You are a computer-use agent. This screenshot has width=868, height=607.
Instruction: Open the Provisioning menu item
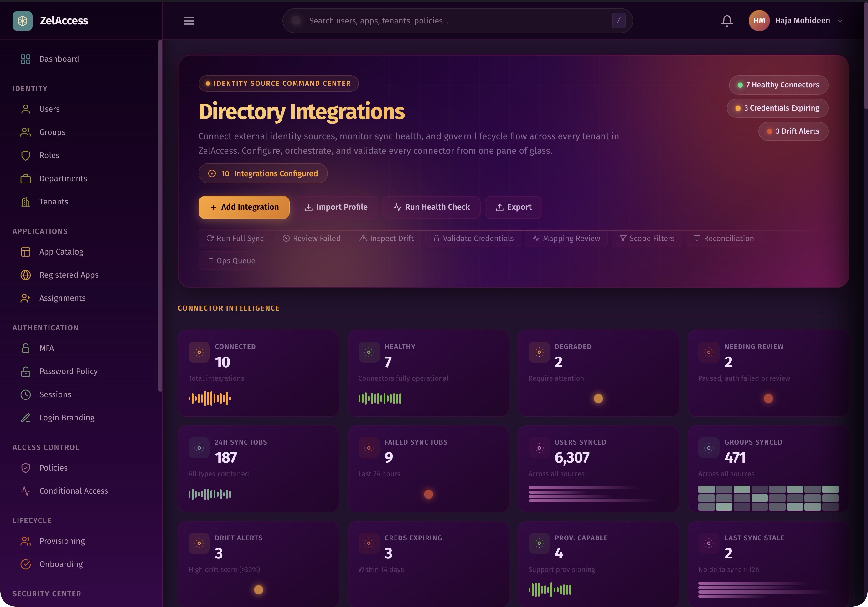pos(62,541)
